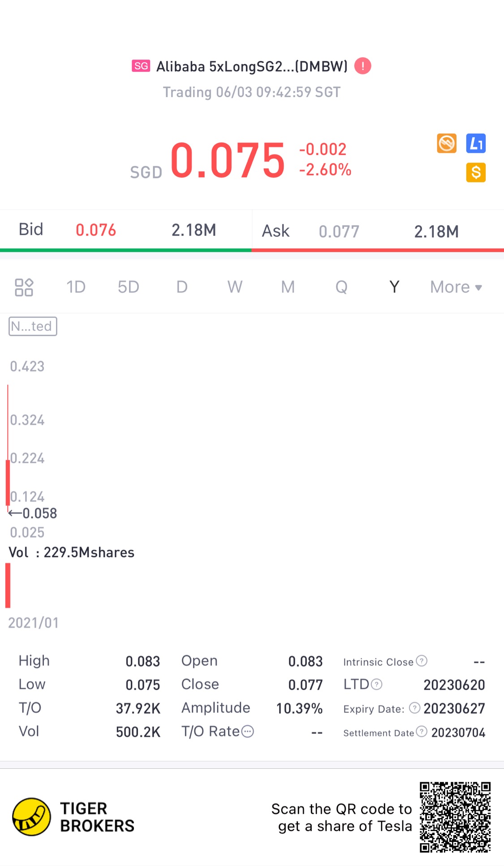Select the M monthly chart tab
Image resolution: width=504 pixels, height=866 pixels.
coord(288,287)
